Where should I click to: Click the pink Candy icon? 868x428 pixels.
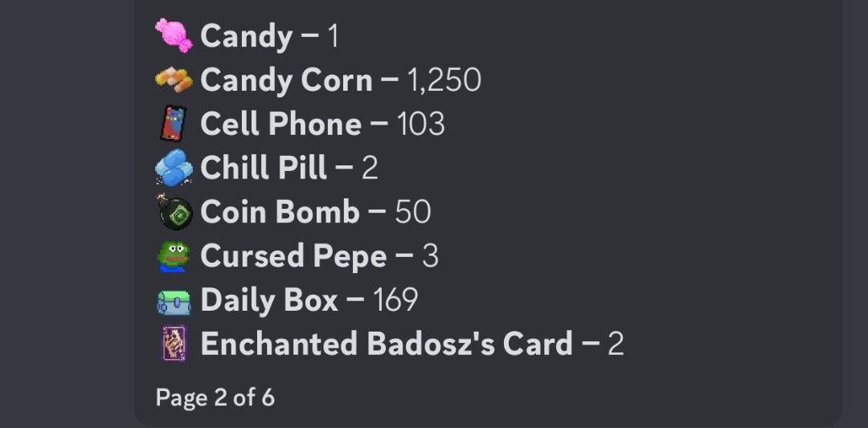pos(173,36)
